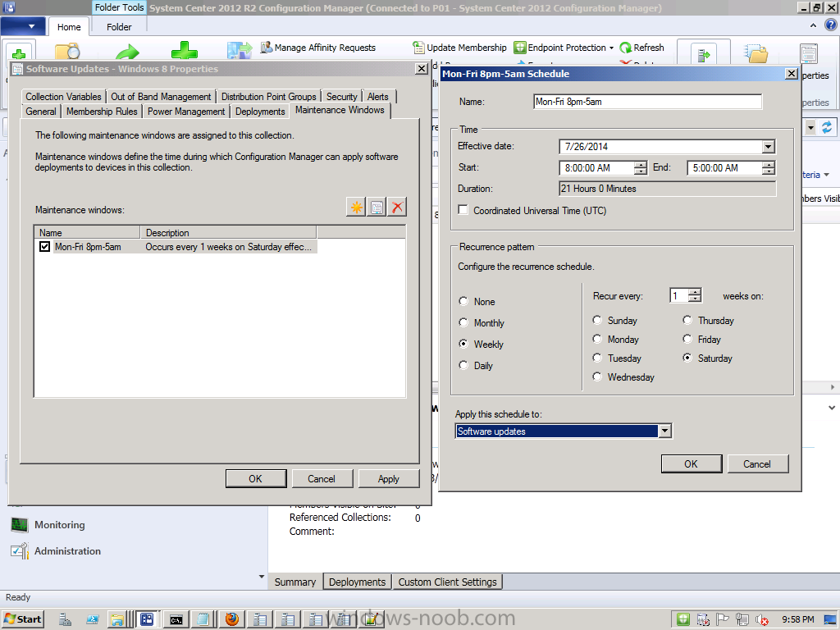The image size is (840, 630).
Task: Collapse the ribbon with the up chevron
Action: 813,25
